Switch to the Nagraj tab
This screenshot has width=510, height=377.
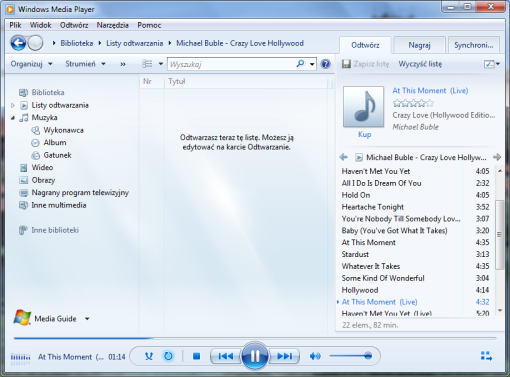(419, 45)
